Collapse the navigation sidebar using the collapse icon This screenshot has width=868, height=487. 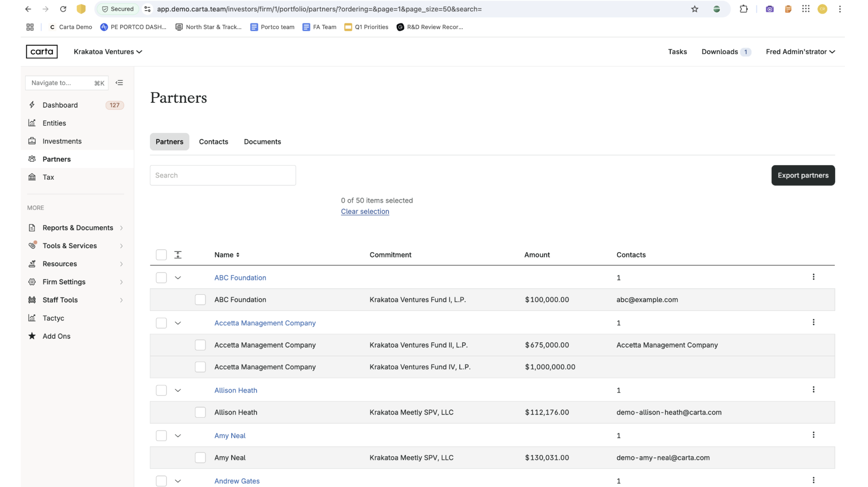(119, 82)
